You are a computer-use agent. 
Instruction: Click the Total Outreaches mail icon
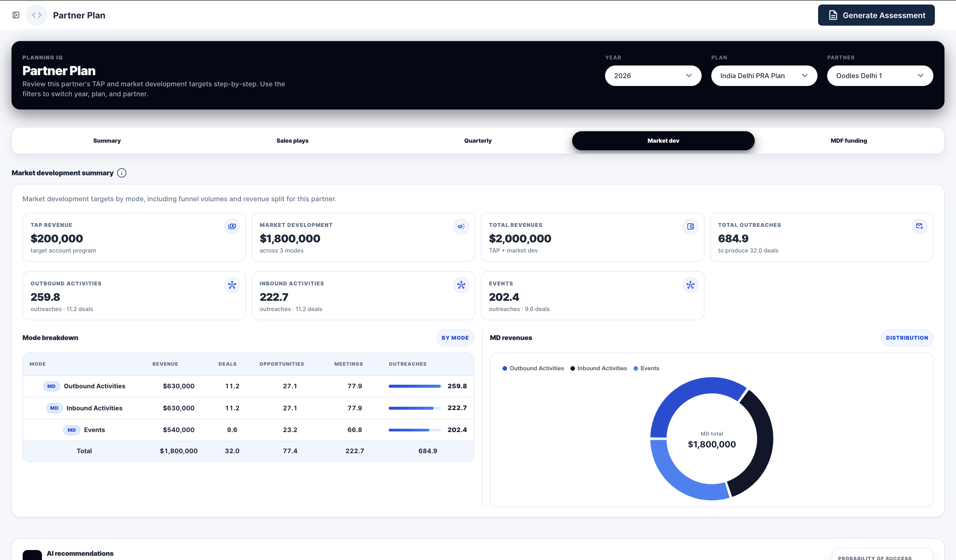(x=919, y=227)
